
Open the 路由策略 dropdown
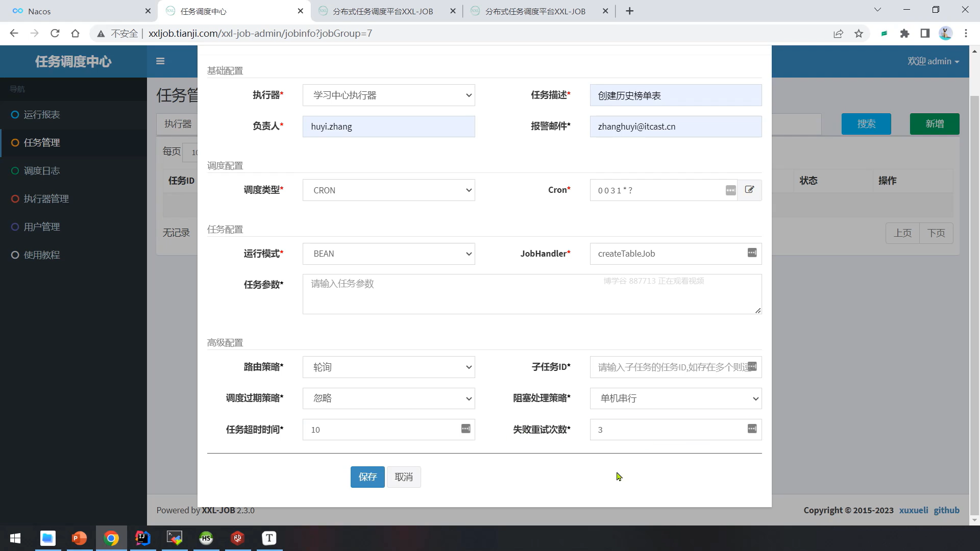point(388,367)
